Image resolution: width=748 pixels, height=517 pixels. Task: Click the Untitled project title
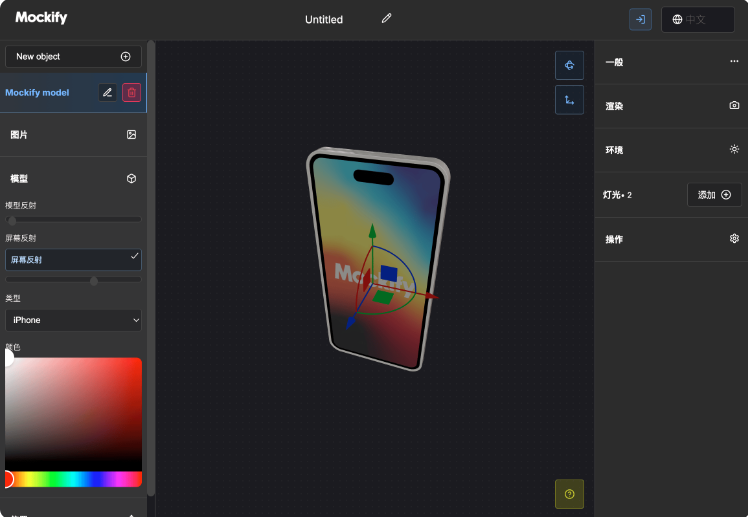coord(324,20)
